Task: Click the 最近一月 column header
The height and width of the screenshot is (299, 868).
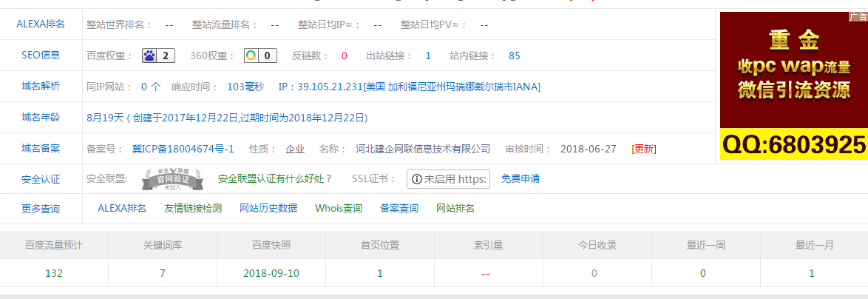Action: (x=814, y=245)
